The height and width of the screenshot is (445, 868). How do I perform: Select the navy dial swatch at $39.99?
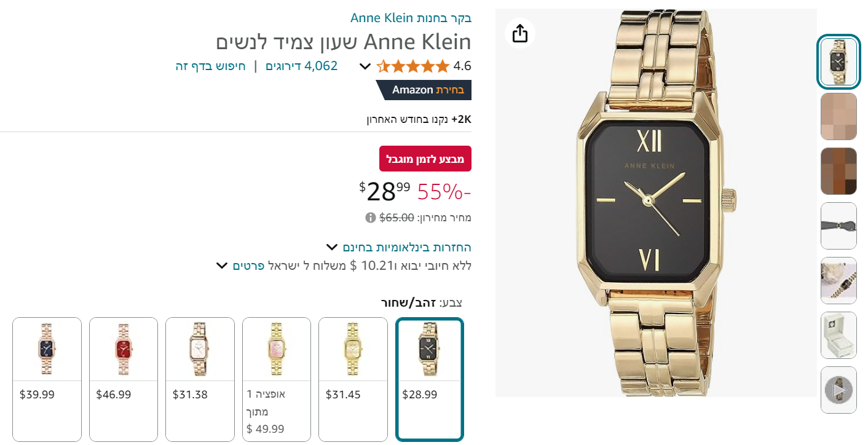(x=47, y=379)
